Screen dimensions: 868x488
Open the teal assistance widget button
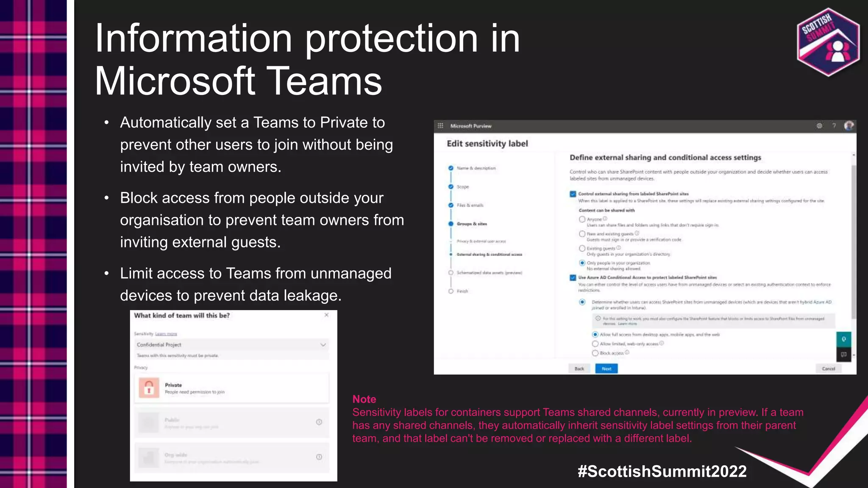coord(843,339)
